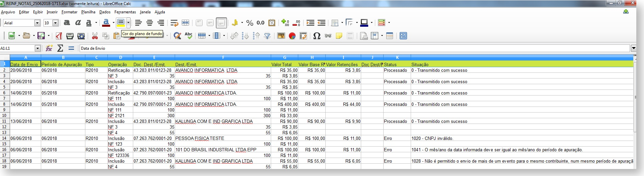Open the Arial font name dropdown
Viewport: 644px width, 176px height.
pyautogui.click(x=37, y=23)
